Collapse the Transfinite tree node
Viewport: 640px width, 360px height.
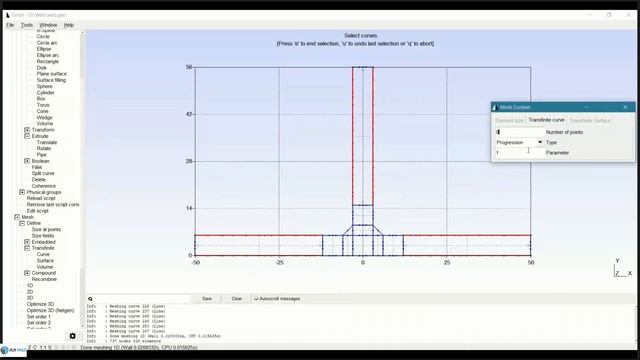pyautogui.click(x=27, y=248)
